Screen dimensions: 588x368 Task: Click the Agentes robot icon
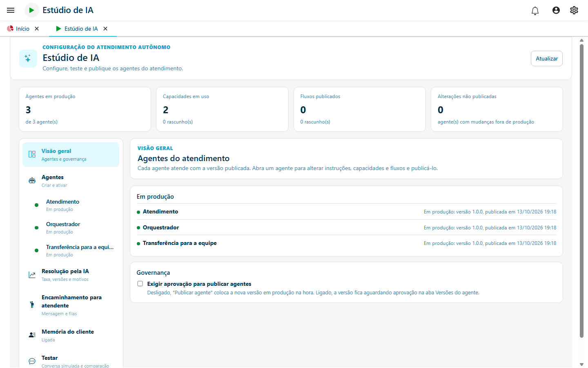pyautogui.click(x=32, y=180)
